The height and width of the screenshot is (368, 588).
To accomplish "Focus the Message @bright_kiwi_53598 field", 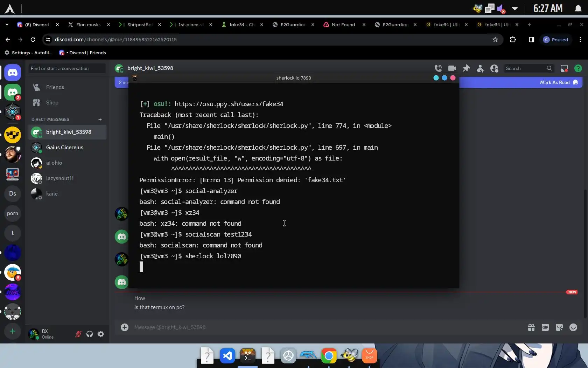I will coord(325,327).
